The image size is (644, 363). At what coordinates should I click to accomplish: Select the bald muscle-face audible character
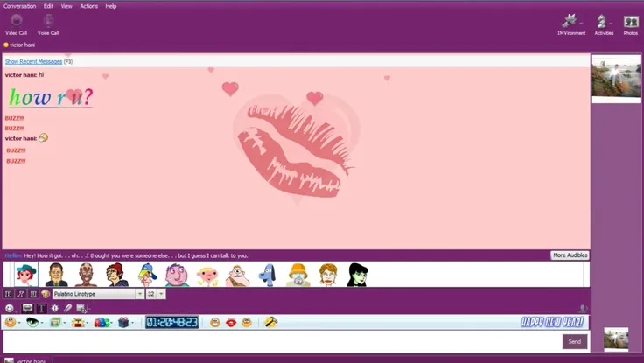(87, 275)
